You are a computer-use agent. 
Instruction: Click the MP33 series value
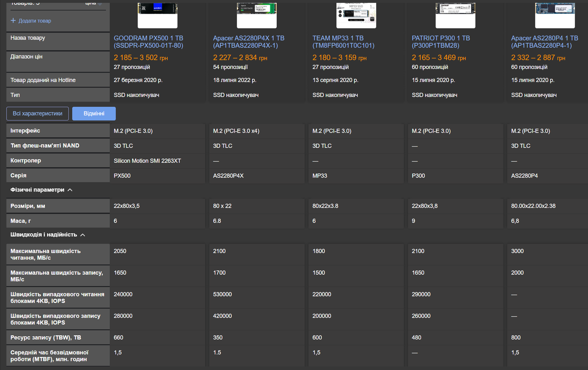point(320,176)
